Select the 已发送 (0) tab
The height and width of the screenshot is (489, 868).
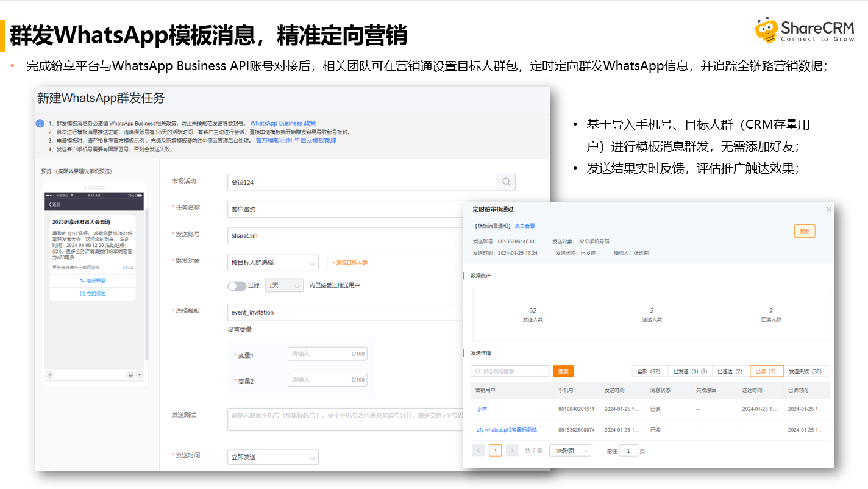pos(689,371)
